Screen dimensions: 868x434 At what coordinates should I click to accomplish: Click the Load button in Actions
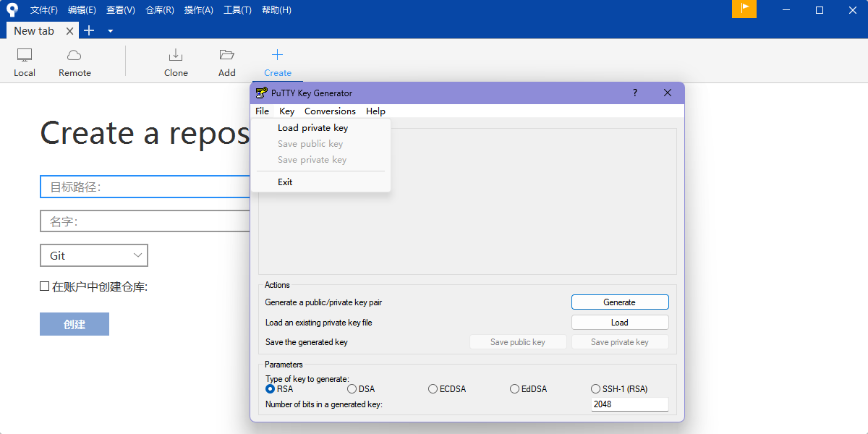(620, 323)
